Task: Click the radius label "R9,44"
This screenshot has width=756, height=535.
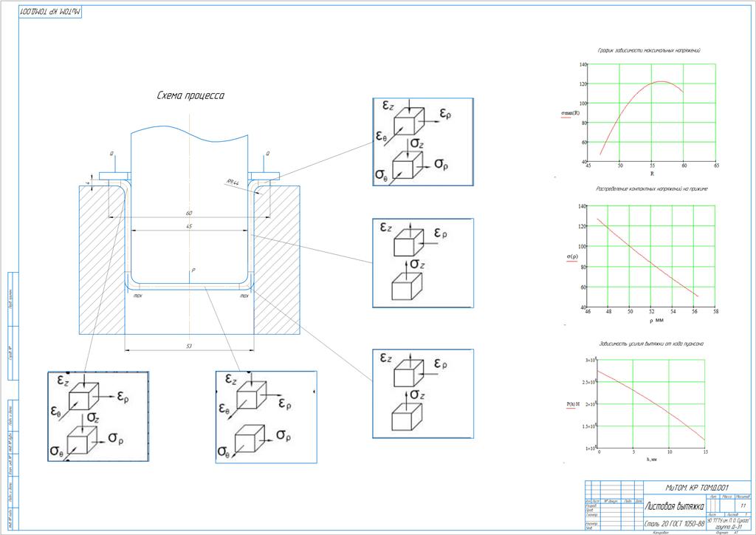Action: [x=233, y=182]
